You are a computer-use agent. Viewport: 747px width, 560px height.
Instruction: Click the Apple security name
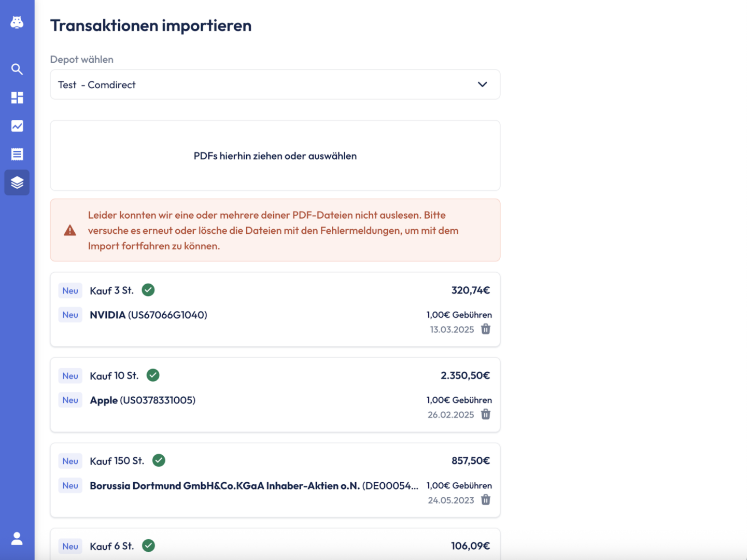point(104,400)
